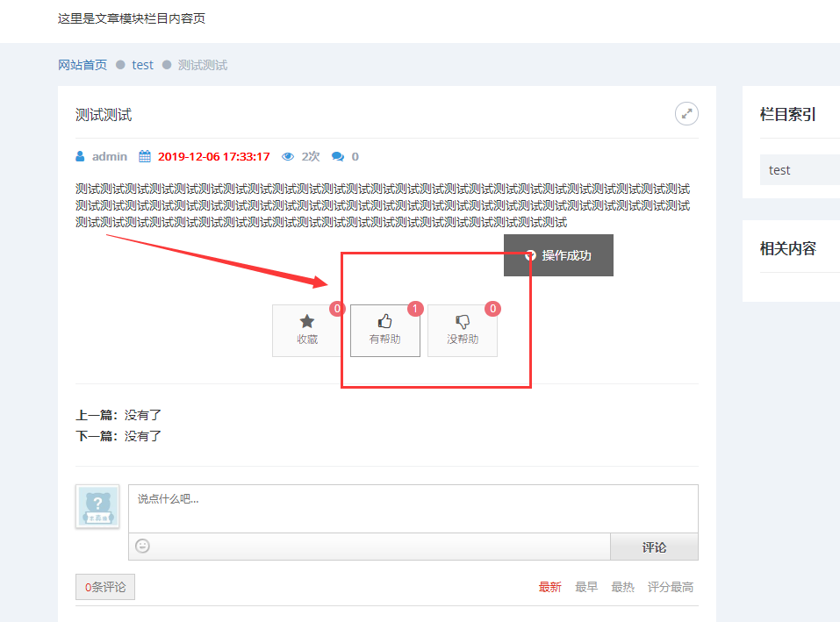This screenshot has height=622, width=840.
Task: Select test in the 栏目索引 sidebar
Action: click(800, 170)
